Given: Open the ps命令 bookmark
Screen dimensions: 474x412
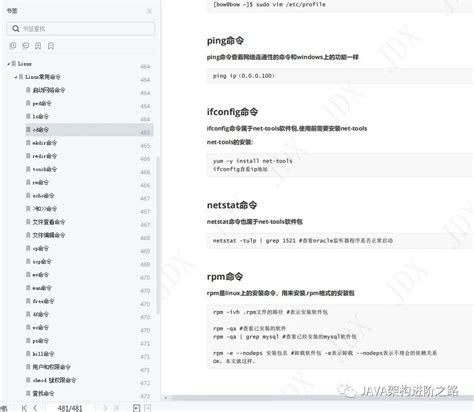Looking at the screenshot, I should 40,341.
